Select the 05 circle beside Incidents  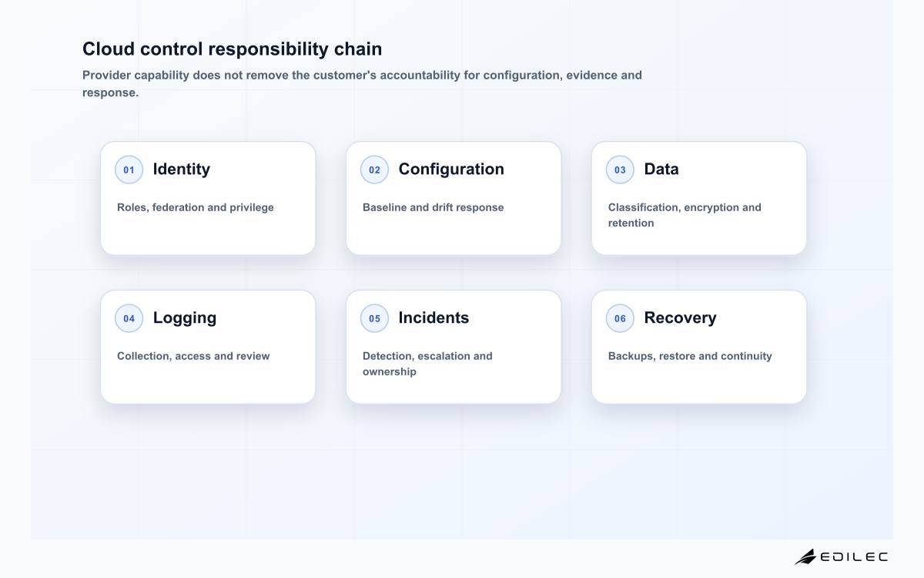point(374,318)
